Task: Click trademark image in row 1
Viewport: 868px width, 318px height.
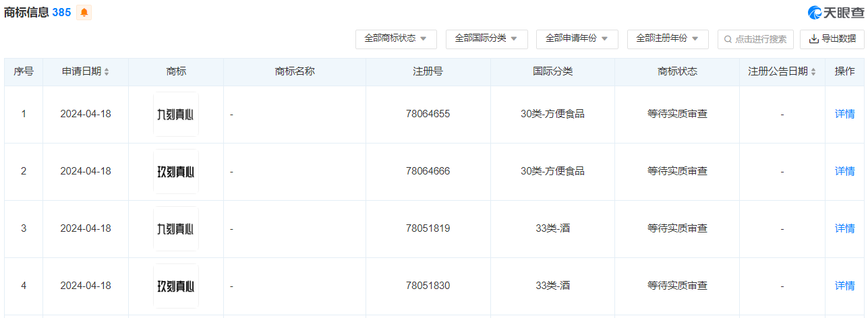Action: [x=175, y=114]
